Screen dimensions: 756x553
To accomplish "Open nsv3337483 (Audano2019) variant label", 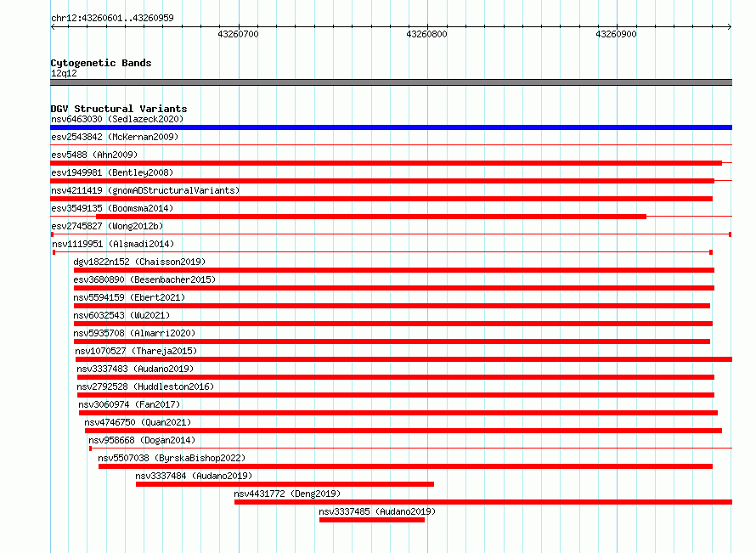I will coord(135,369).
